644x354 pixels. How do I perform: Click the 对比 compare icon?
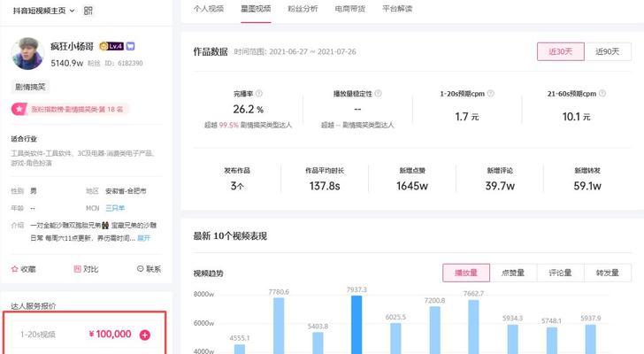tap(77, 269)
